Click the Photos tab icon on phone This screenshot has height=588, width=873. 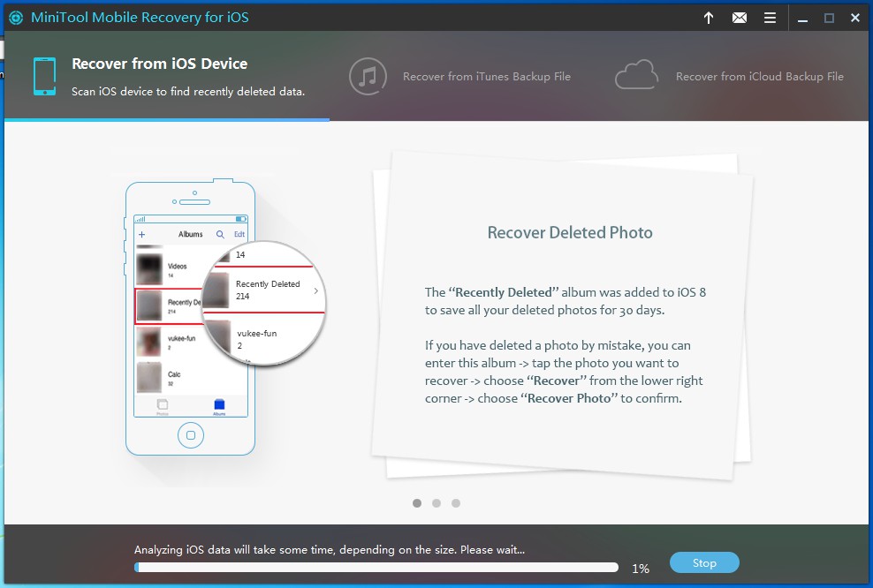pyautogui.click(x=163, y=406)
